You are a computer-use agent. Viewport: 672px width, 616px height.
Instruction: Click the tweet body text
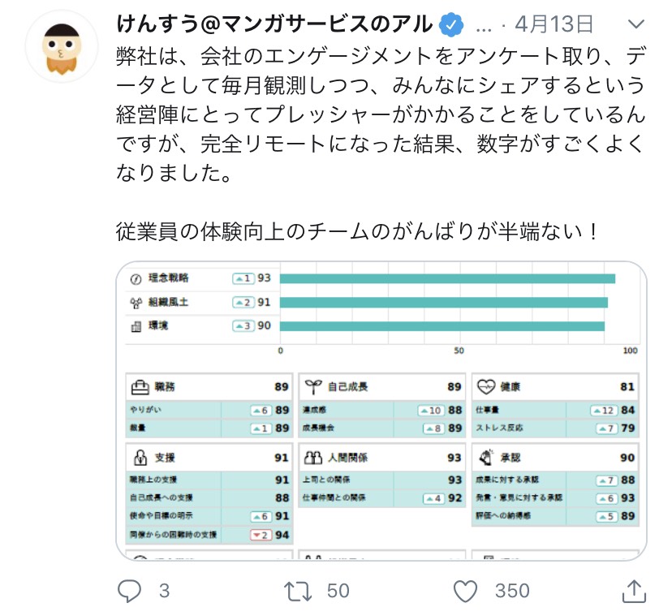click(380, 144)
